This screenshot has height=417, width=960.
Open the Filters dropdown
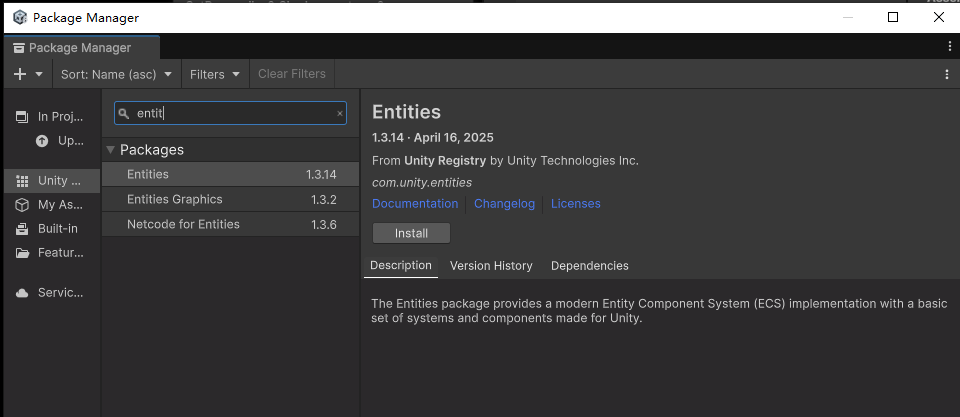tap(215, 74)
